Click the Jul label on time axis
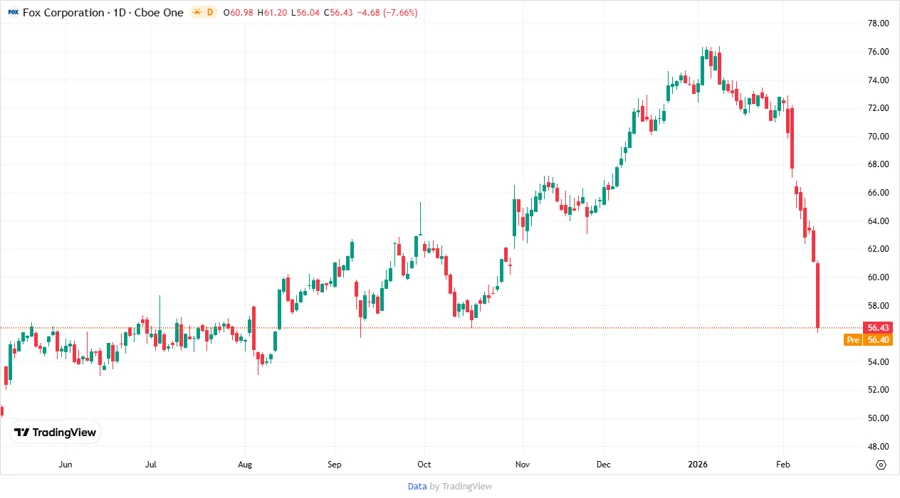The width and height of the screenshot is (900, 498). [x=150, y=464]
